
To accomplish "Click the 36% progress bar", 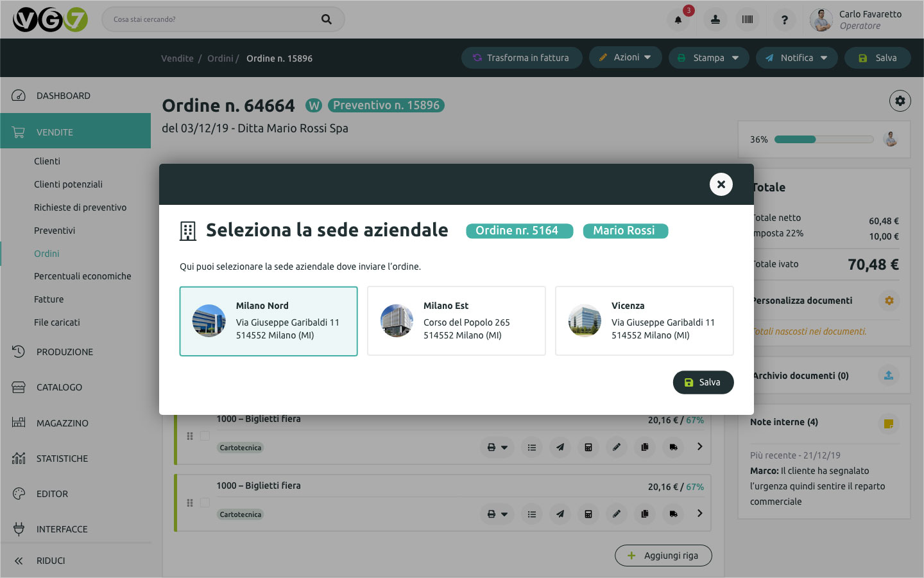I will 824,139.
